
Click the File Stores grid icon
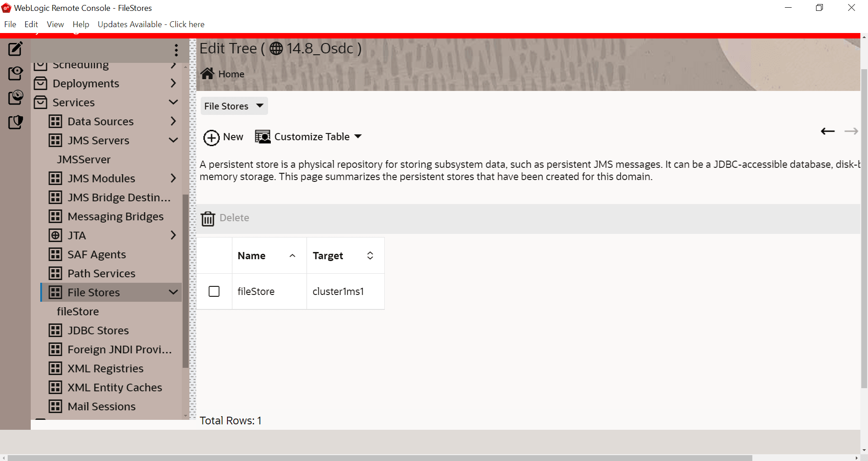point(56,292)
